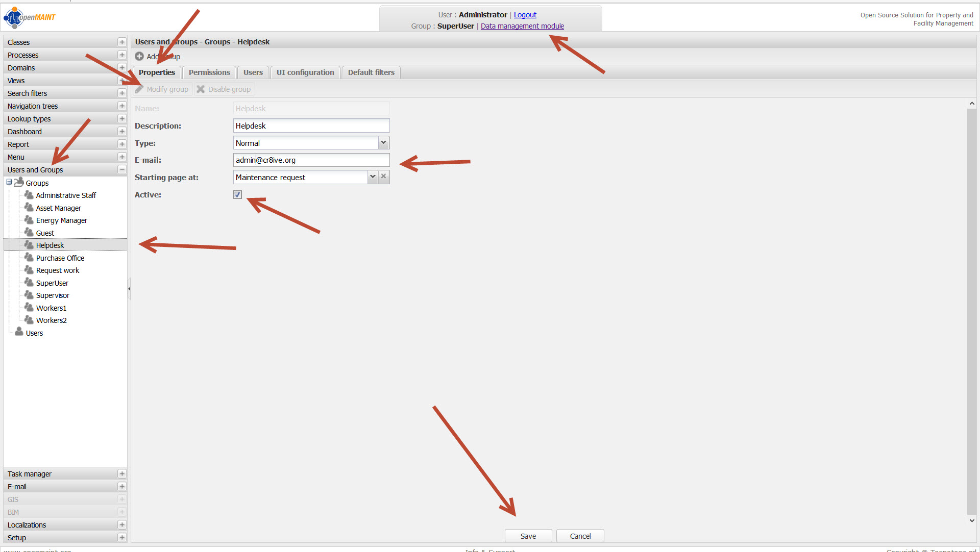Click the Modify group pencil icon
The width and height of the screenshot is (980, 552).
tap(139, 89)
